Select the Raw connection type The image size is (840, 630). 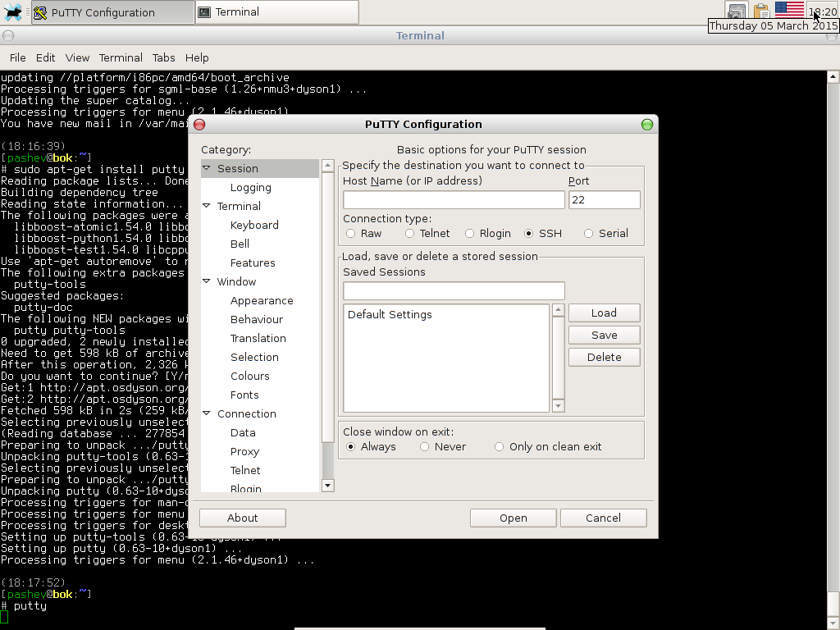tap(350, 234)
